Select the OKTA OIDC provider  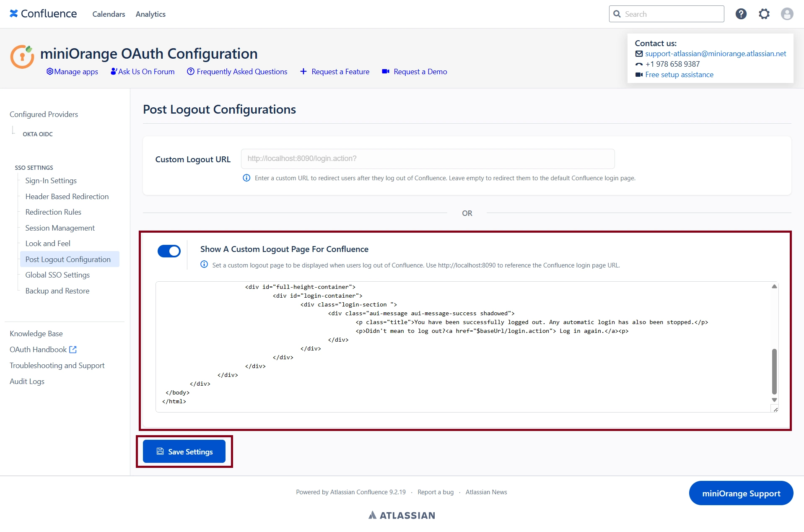coord(38,134)
